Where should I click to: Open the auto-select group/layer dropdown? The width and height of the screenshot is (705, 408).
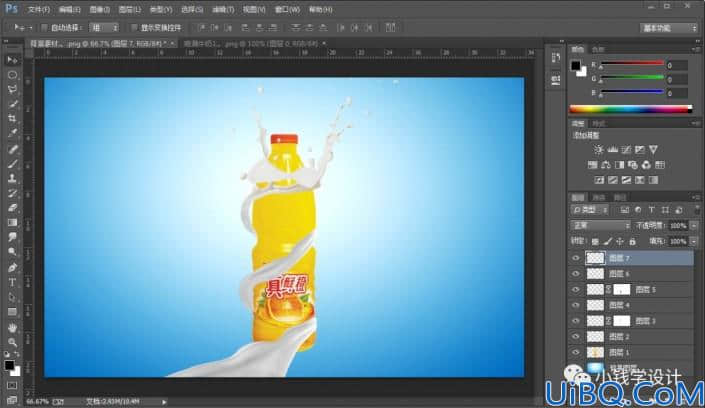pos(104,28)
